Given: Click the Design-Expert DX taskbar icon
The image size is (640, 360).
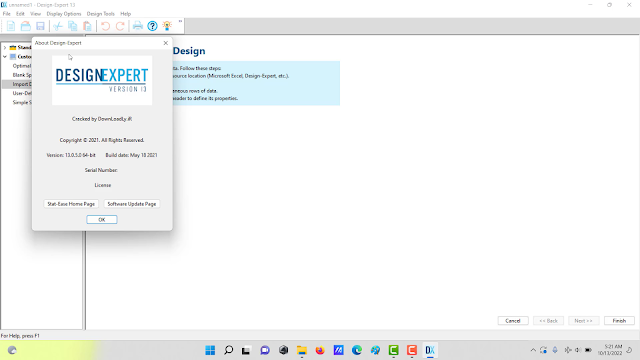Looking at the screenshot, I should tap(430, 350).
